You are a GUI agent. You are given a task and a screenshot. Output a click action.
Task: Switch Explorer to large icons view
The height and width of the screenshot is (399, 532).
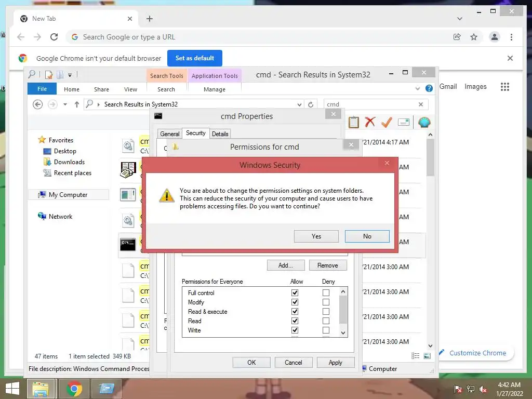pyautogui.click(x=427, y=355)
